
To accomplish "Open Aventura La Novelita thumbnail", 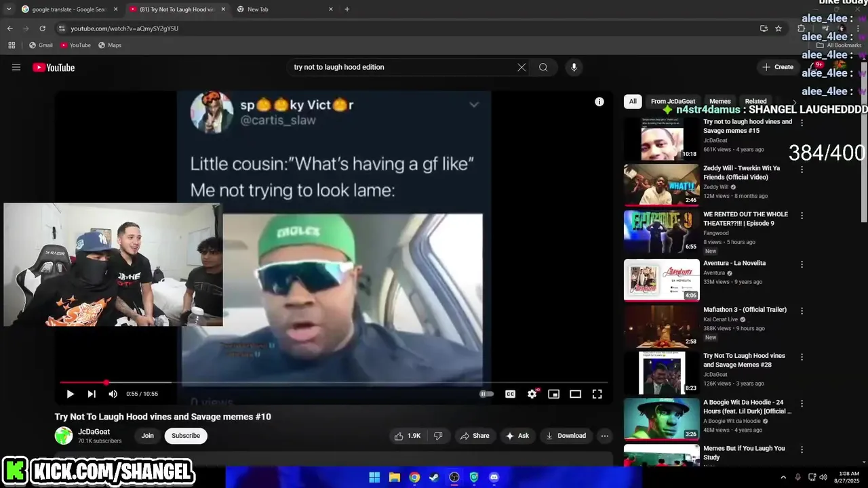I will [661, 280].
